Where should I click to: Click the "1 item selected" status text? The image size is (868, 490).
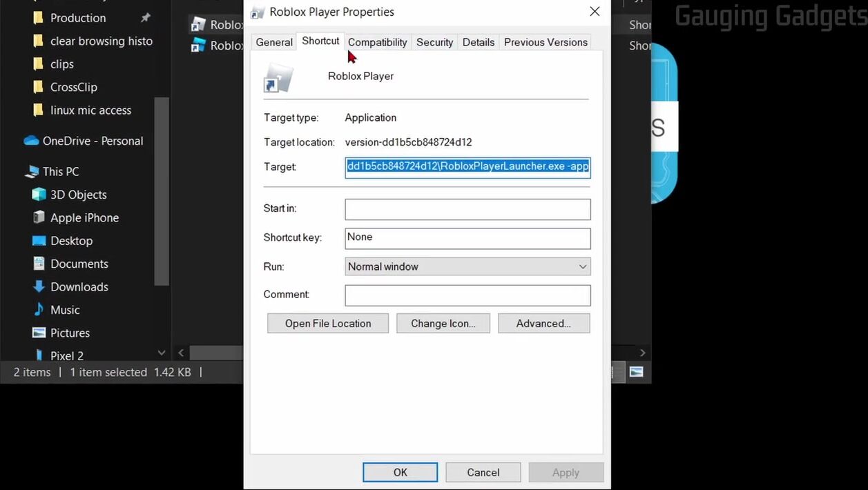(x=108, y=372)
